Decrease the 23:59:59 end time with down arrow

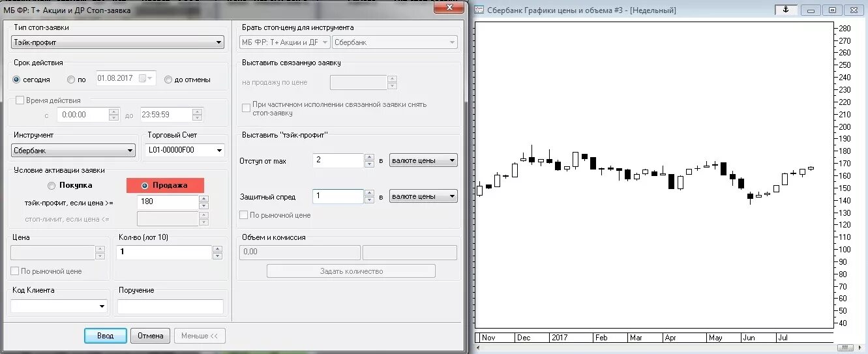pyautogui.click(x=198, y=118)
